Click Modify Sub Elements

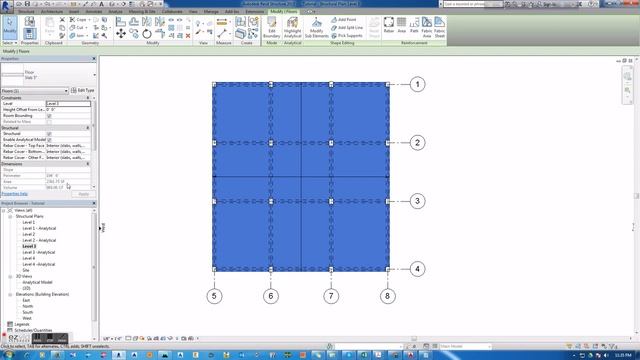(317, 27)
